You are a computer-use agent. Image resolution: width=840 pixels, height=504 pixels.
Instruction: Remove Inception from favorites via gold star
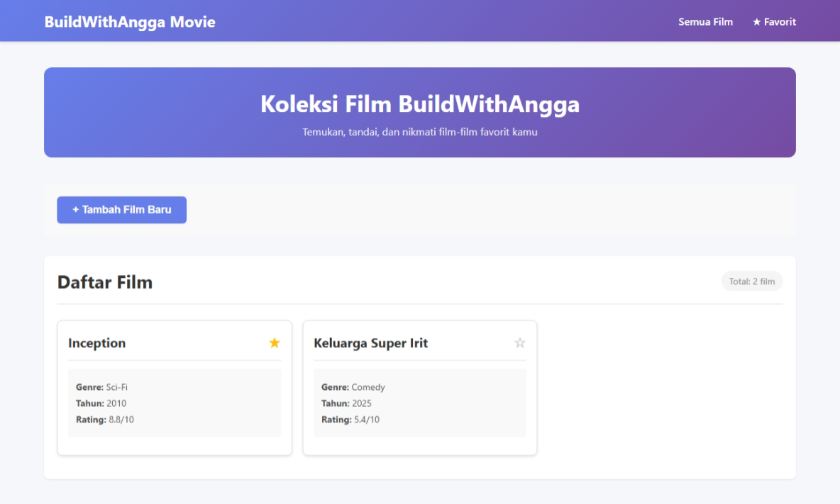pos(275,343)
